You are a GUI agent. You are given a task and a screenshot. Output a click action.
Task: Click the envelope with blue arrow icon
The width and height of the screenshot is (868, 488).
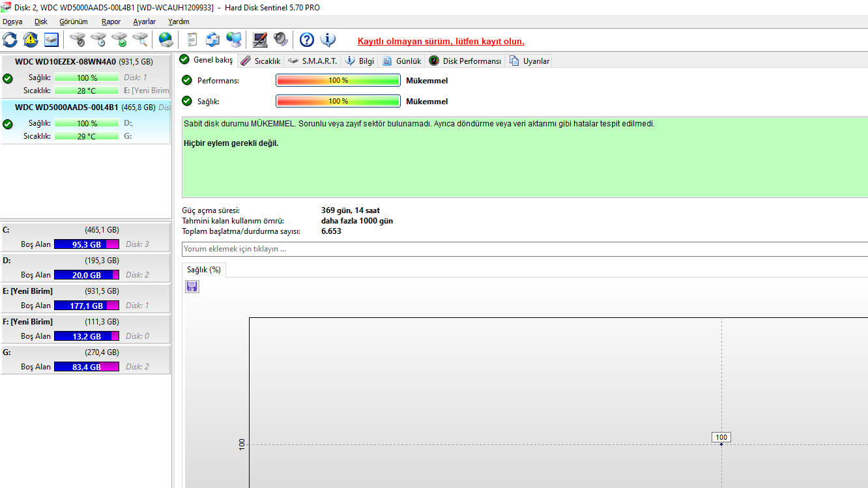[213, 40]
